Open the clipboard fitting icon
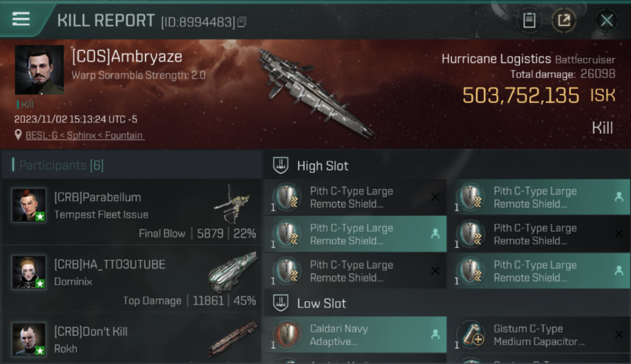 click(x=529, y=20)
